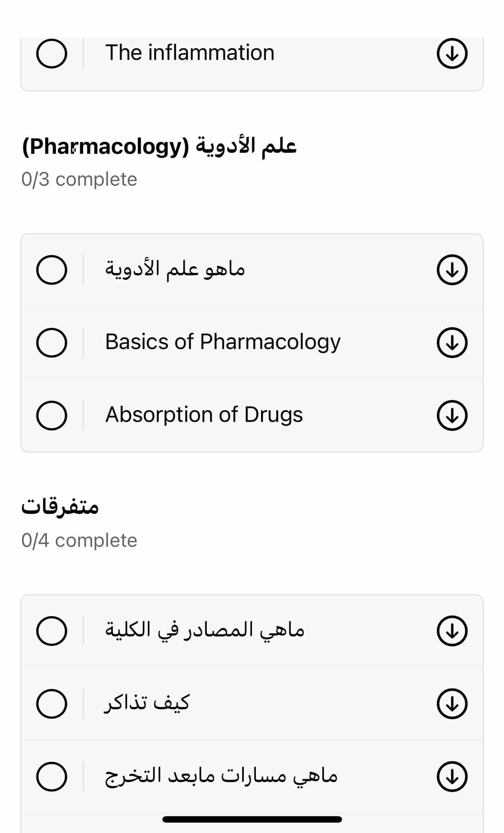The width and height of the screenshot is (504, 833).
Task: Download the كيف تذاكر lesson
Action: (452, 704)
